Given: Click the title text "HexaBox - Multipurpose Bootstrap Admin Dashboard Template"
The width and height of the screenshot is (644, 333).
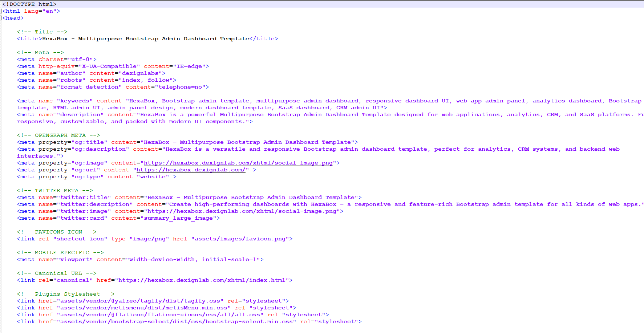Looking at the screenshot, I should coord(146,39).
